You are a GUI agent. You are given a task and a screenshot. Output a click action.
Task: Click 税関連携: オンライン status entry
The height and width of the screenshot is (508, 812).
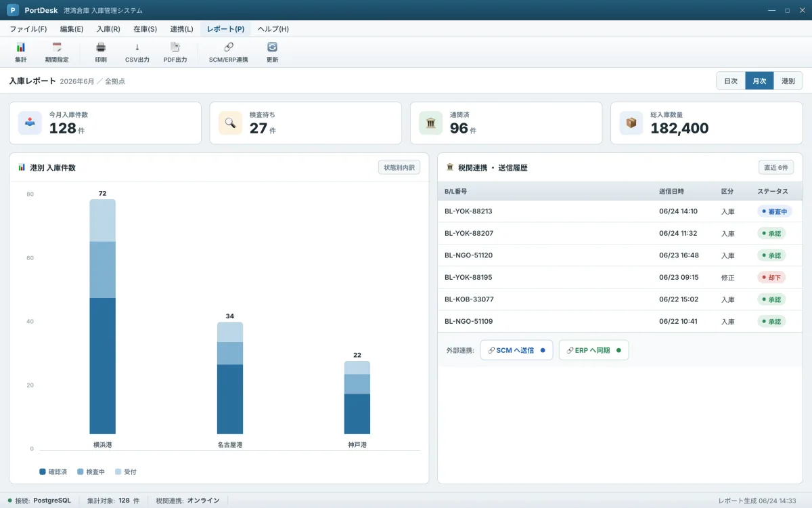pyautogui.click(x=187, y=501)
